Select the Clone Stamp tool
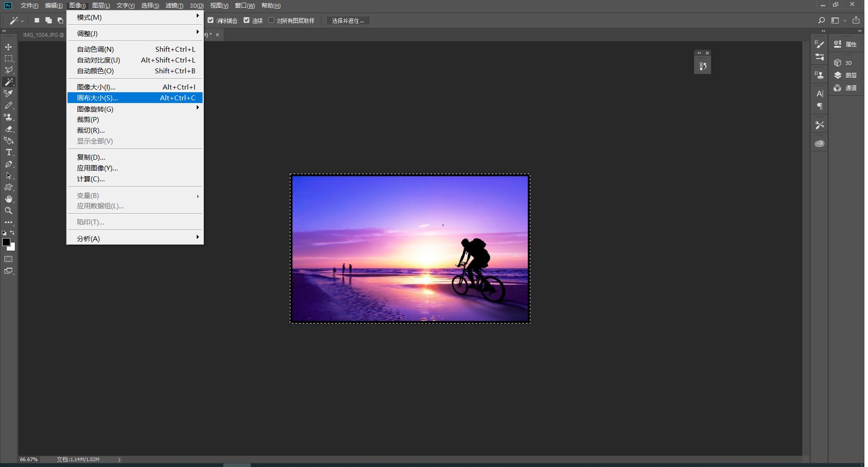The image size is (868, 467). (9, 117)
